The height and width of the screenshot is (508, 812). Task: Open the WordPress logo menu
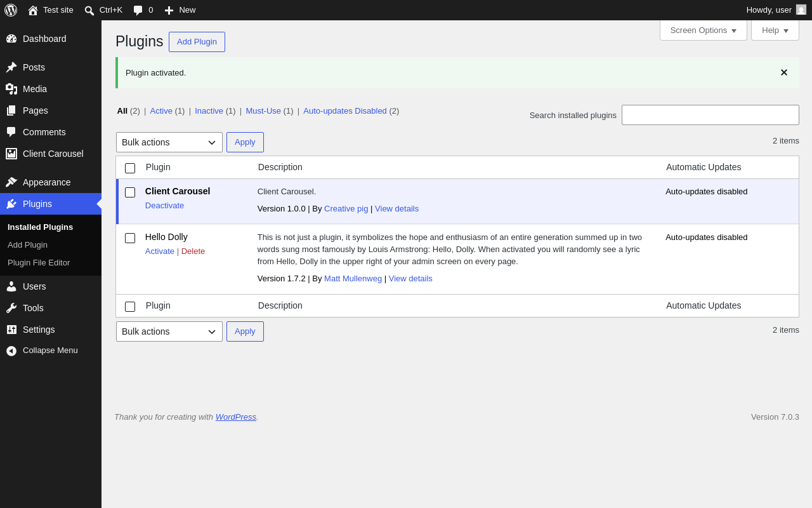pyautogui.click(x=11, y=10)
